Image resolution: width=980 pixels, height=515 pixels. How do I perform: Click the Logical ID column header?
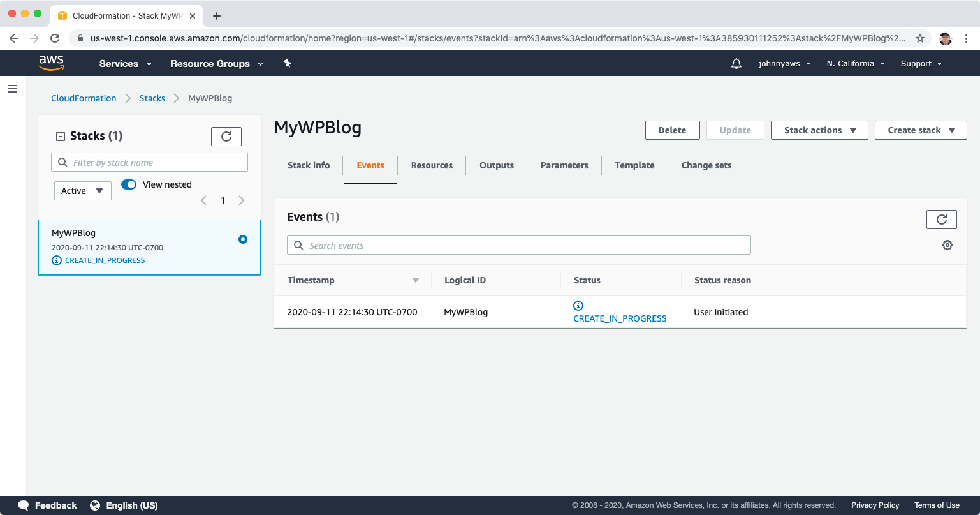click(x=465, y=280)
